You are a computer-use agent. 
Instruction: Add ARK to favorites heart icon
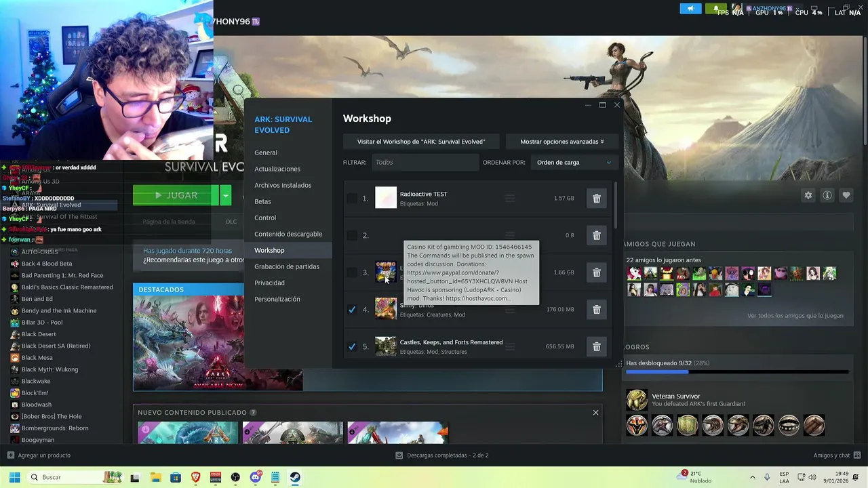coord(846,195)
